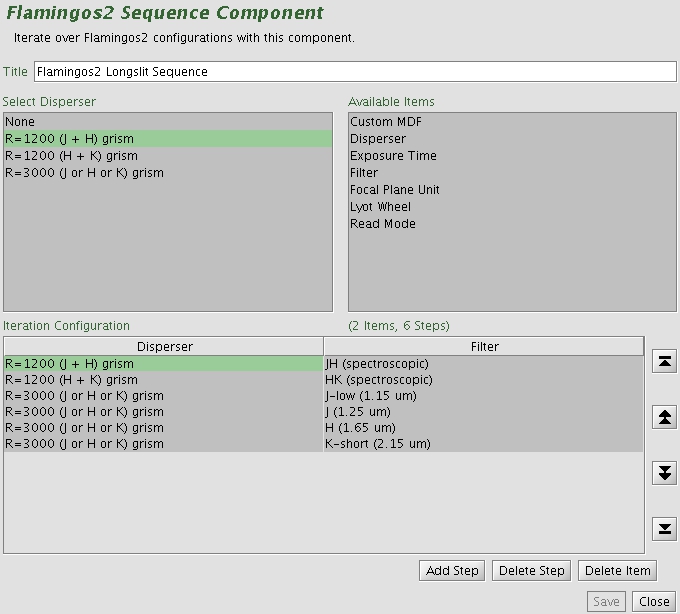Screen dimensions: 680x614
Task: Click the Filter column header
Action: tap(484, 346)
